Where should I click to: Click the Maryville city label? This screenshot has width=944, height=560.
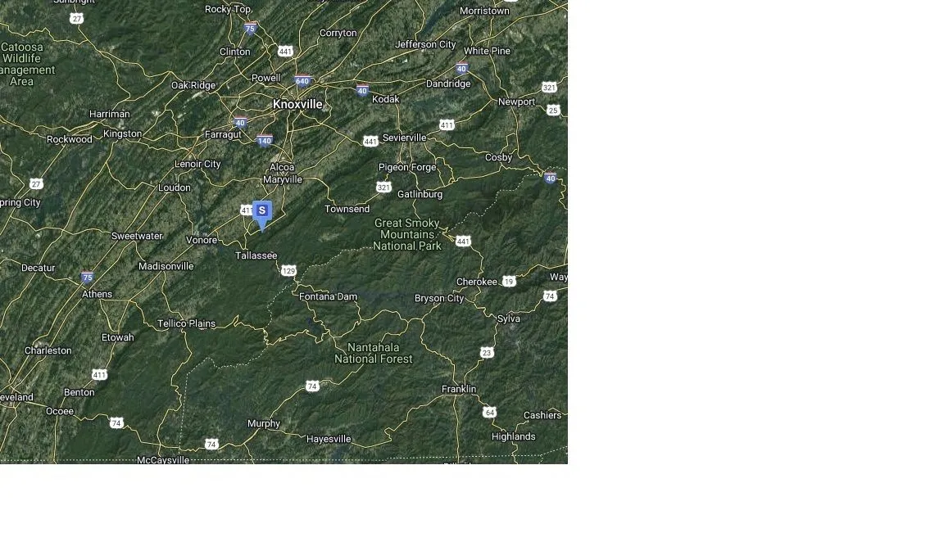point(283,179)
